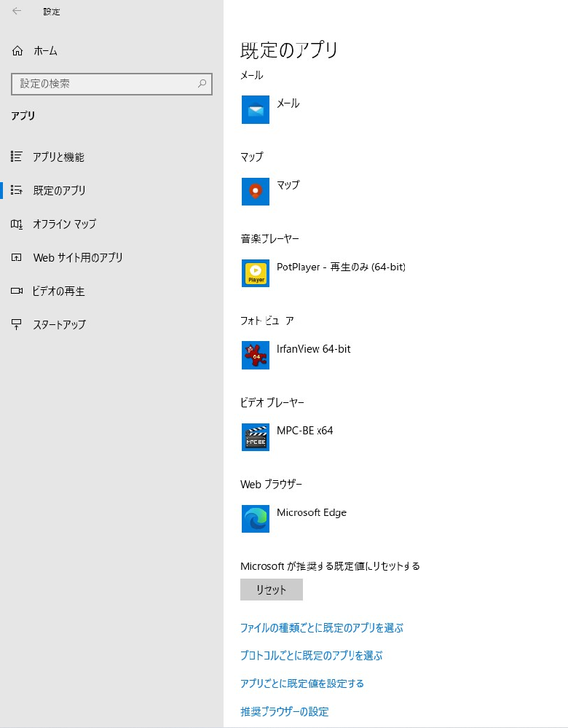Click the マップ app icon
The width and height of the screenshot is (568, 728).
pos(255,191)
